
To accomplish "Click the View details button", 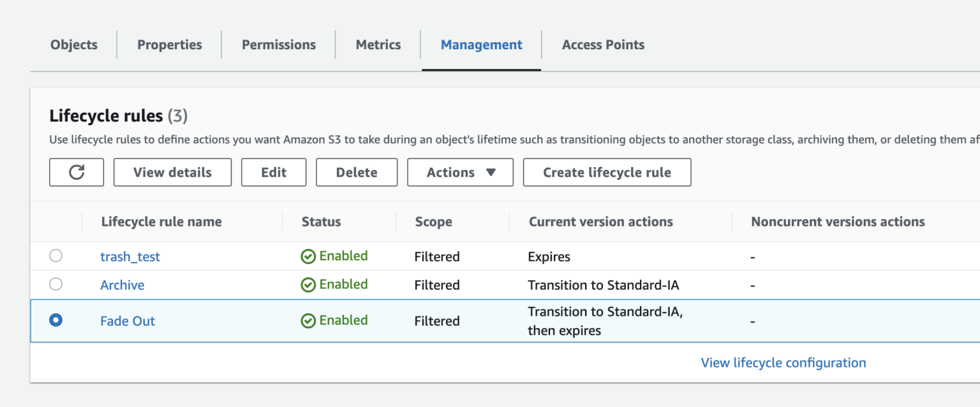I will pos(172,172).
